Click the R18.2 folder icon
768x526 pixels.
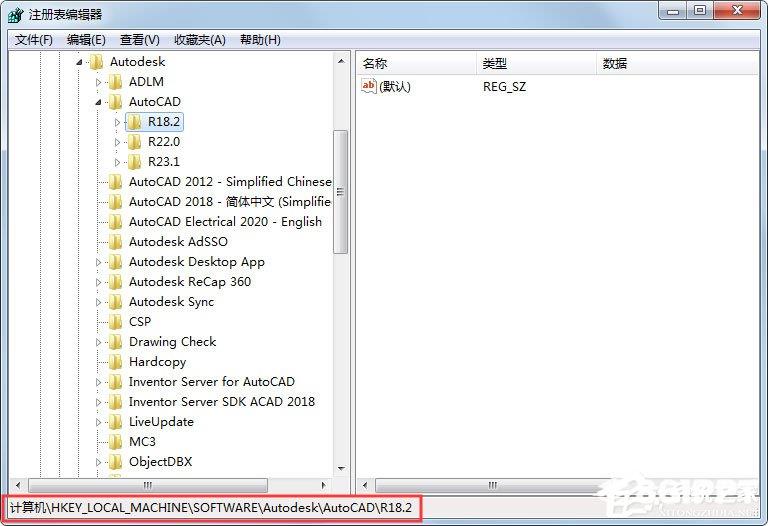pyautogui.click(x=134, y=121)
